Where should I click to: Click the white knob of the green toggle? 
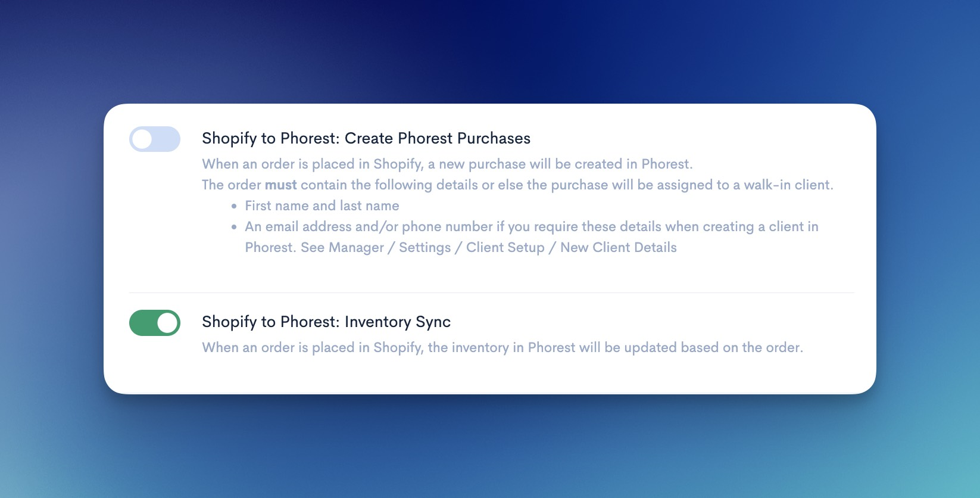tap(167, 323)
